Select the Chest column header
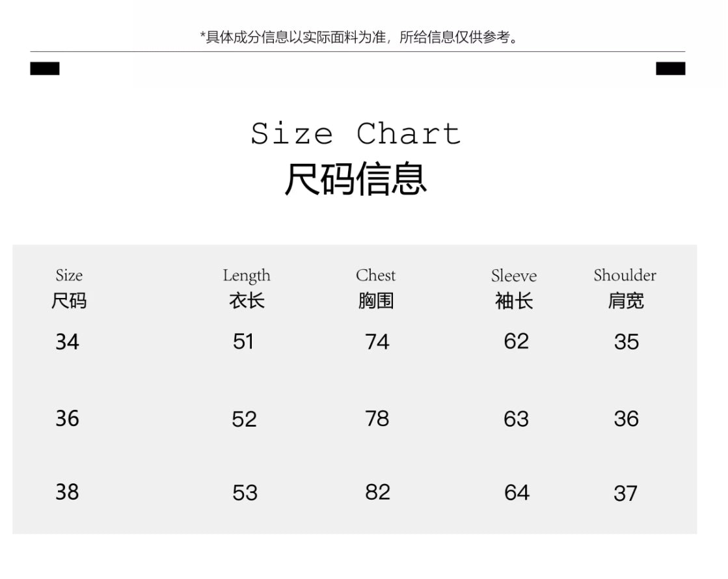Viewport: 728px width, 579px height. [x=375, y=275]
